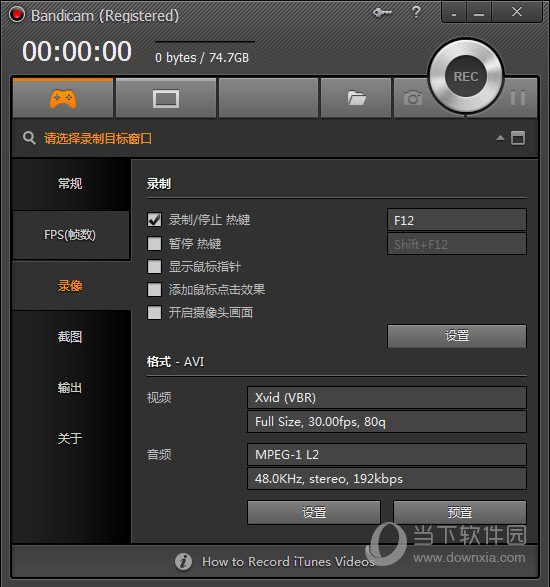Viewport: 550px width, 587px height.
Task: Click 48.0KHz, stereo, 192kbps field
Action: tap(387, 478)
